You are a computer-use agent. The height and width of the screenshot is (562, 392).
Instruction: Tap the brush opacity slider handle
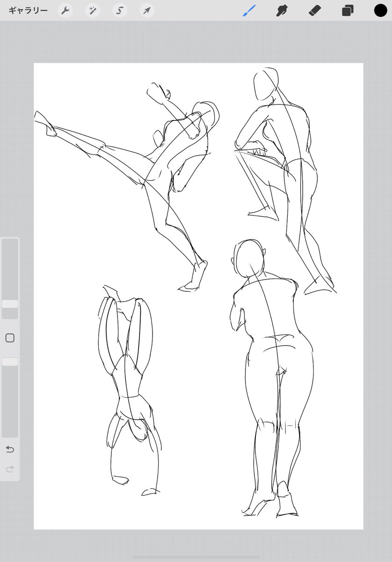10,362
